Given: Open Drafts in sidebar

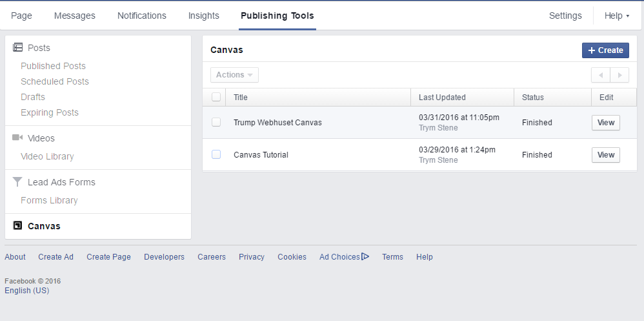Looking at the screenshot, I should (33, 97).
